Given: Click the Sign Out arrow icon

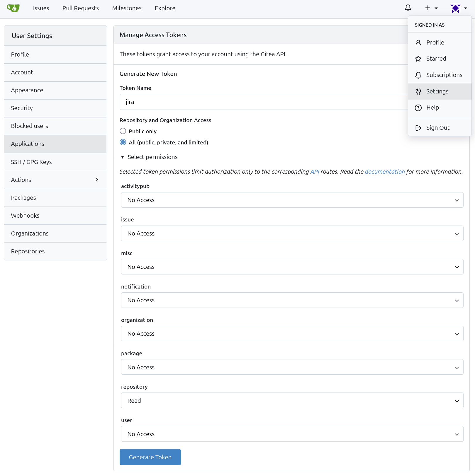Looking at the screenshot, I should [x=418, y=128].
